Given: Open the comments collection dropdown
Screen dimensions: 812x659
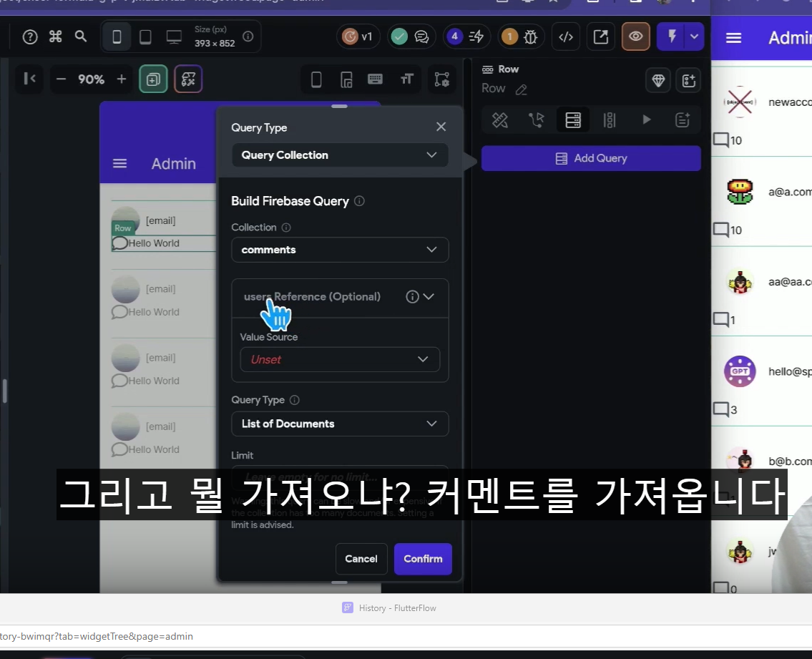Looking at the screenshot, I should point(340,250).
